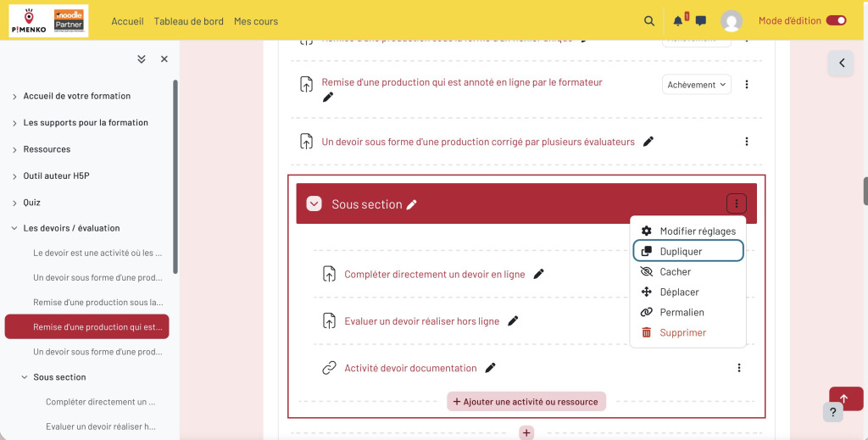
Task: Open 'Compléter directement un devoir en ligne' link
Action: 435,274
